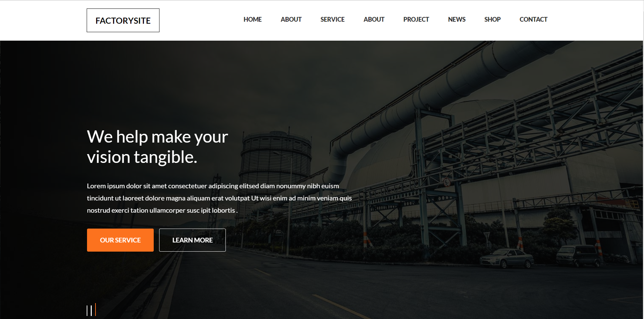
Task: Click the 'We help make your vision tangible' heading
Action: [157, 147]
